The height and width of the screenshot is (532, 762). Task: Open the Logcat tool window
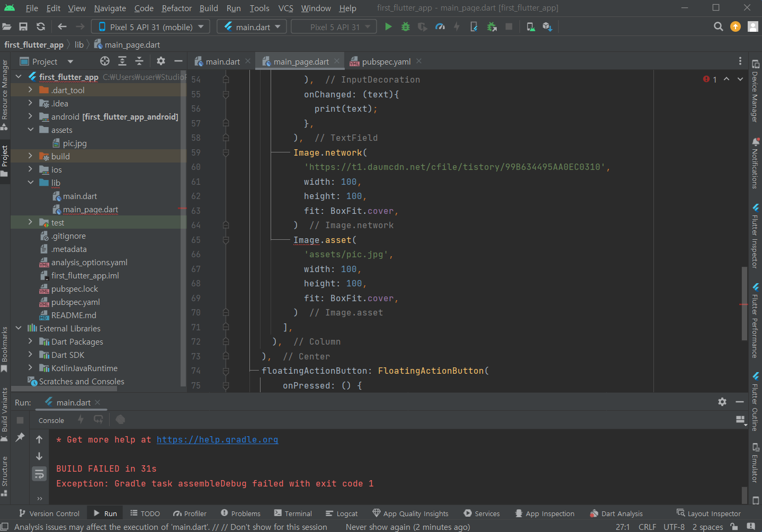click(x=342, y=513)
